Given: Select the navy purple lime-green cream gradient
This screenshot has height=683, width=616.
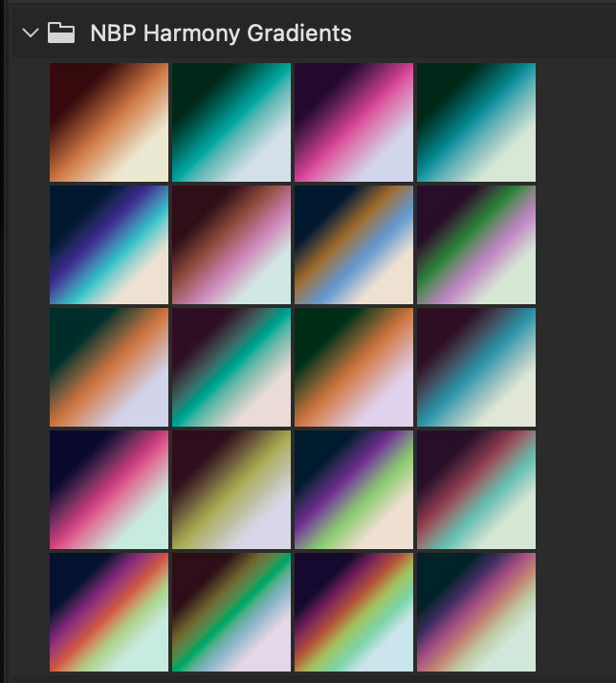Looking at the screenshot, I should [354, 490].
